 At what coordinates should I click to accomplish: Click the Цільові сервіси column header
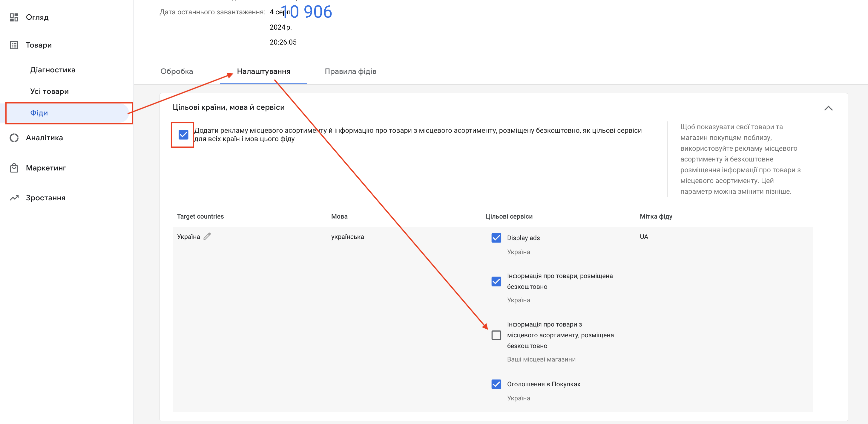pyautogui.click(x=509, y=216)
